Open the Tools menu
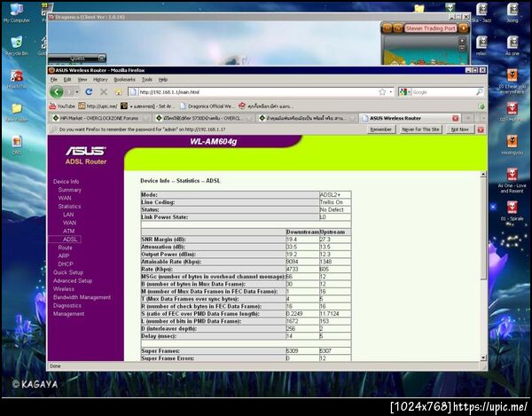This screenshot has width=532, height=416. tap(147, 80)
